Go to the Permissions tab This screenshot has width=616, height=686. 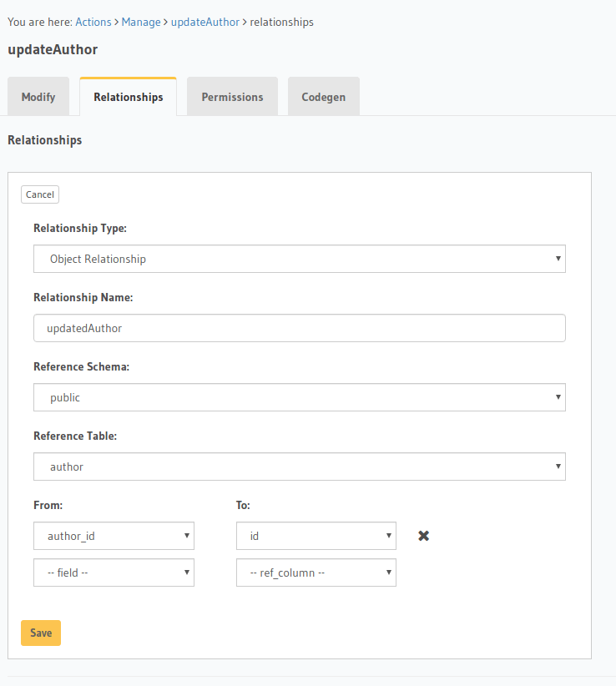coord(232,97)
